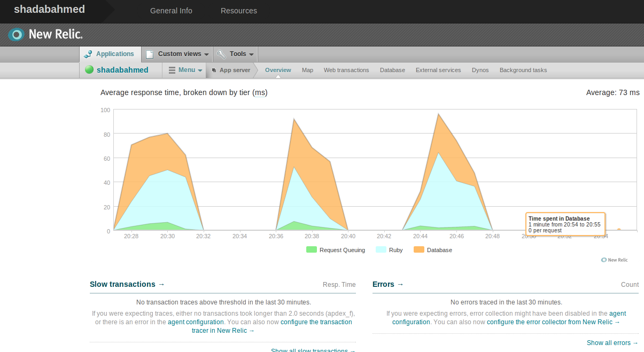Click the green status dot beside shadabahmed
Viewport: 644px width, 352px height.
89,70
